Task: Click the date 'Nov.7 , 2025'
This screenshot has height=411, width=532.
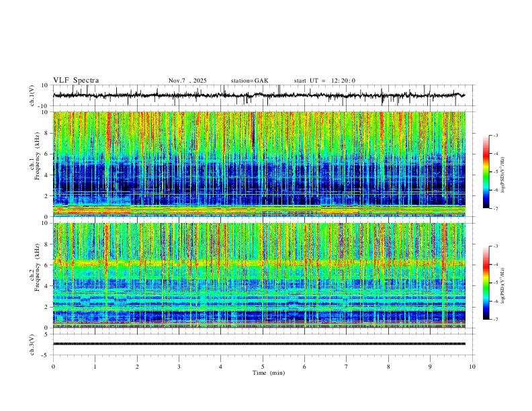Action: pyautogui.click(x=187, y=81)
